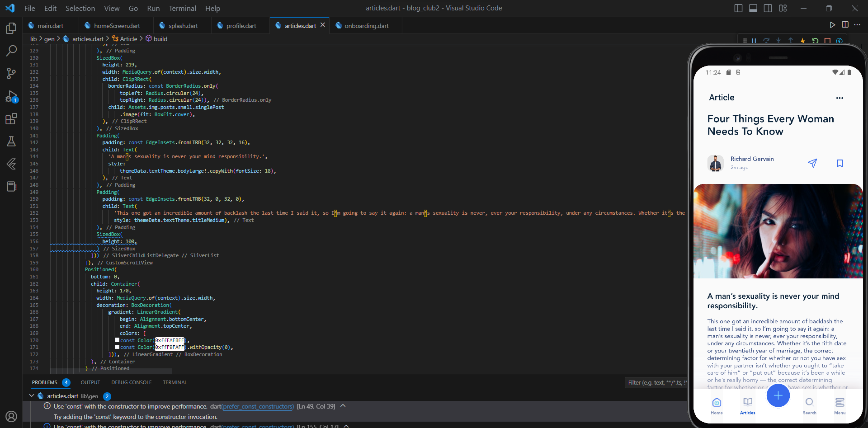Click the gen breadcrumb
868x428 pixels.
click(49, 39)
